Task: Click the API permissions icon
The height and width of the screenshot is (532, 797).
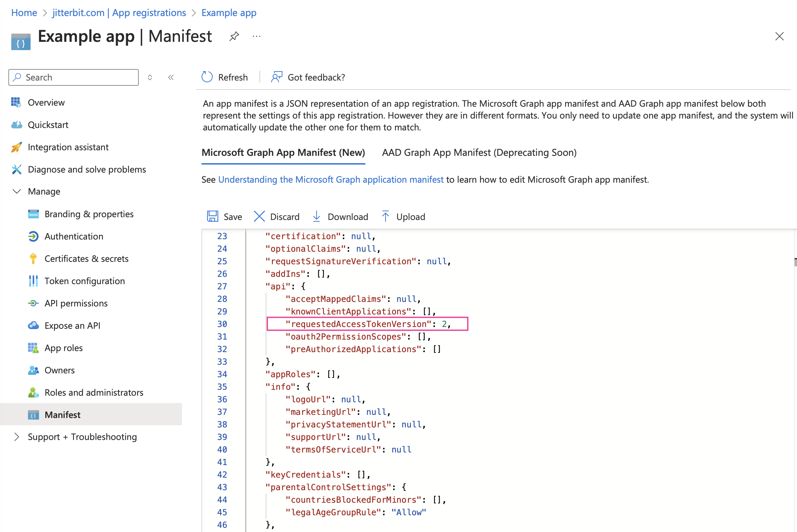Action: pos(33,303)
